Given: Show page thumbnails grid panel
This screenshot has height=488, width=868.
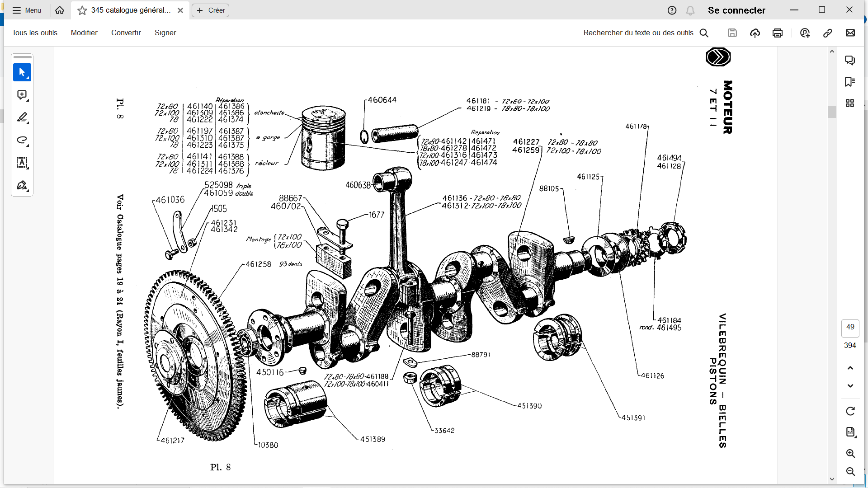Looking at the screenshot, I should [850, 103].
